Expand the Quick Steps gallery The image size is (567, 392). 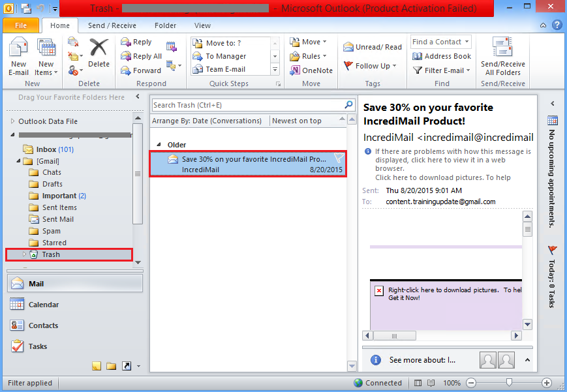point(275,69)
